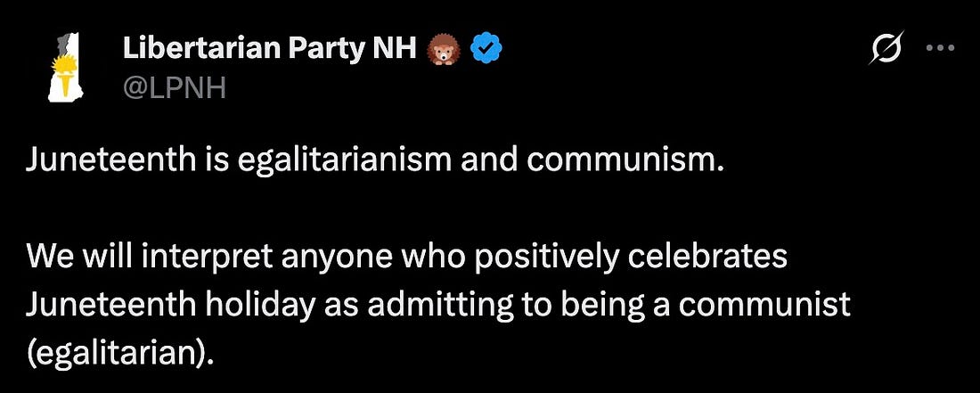Screen dimensions: 980x393
Task: Visit the @LPNH handle link
Action: coord(174,87)
